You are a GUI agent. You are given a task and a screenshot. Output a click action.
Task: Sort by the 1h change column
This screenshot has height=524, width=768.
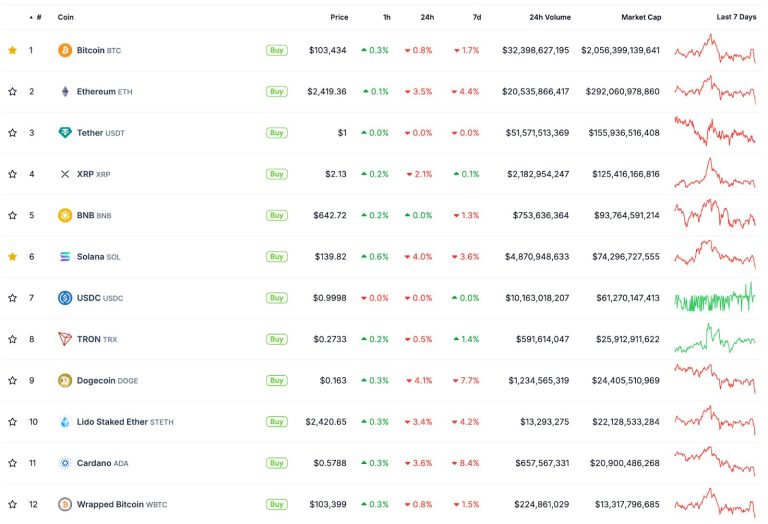pos(386,17)
